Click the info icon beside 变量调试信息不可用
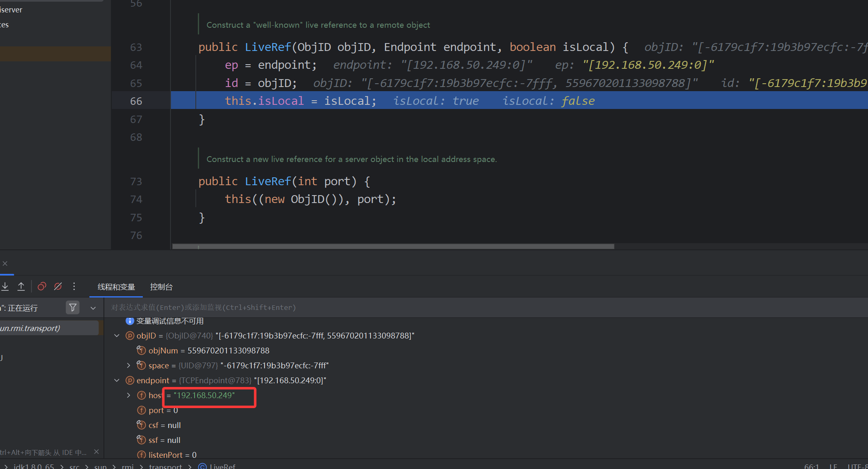This screenshot has height=469, width=868. coord(130,321)
